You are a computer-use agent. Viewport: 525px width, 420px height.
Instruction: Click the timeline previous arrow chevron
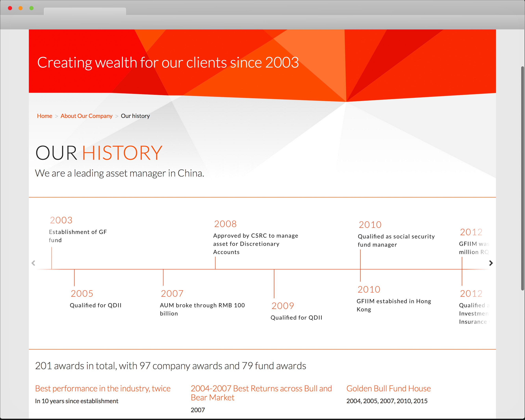(x=33, y=263)
